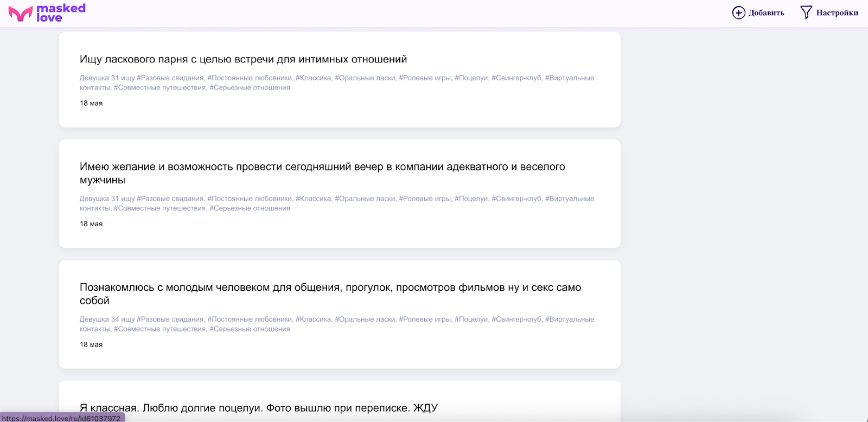This screenshot has width=868, height=422.
Task: Click the 18 мая date in the first card
Action: (91, 103)
